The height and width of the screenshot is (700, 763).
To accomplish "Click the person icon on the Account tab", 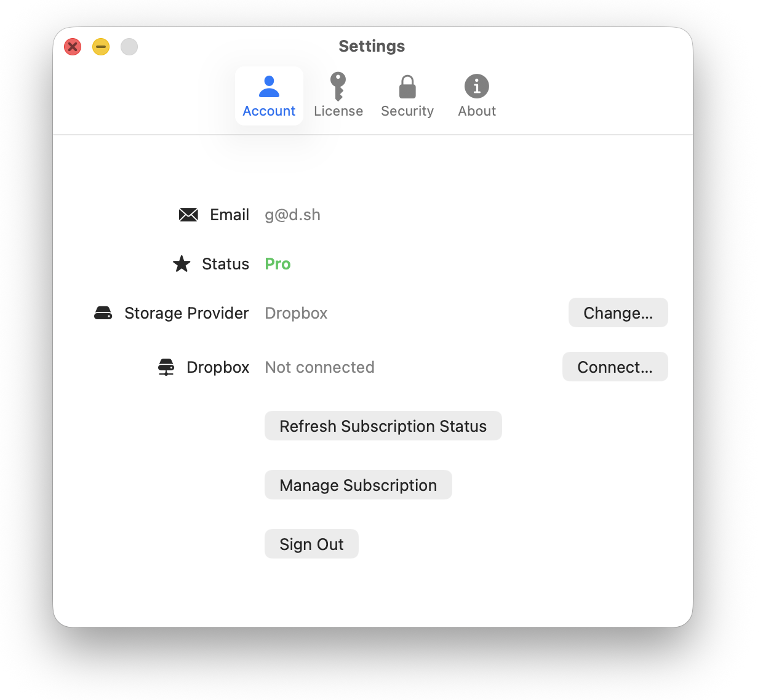I will pyautogui.click(x=269, y=87).
